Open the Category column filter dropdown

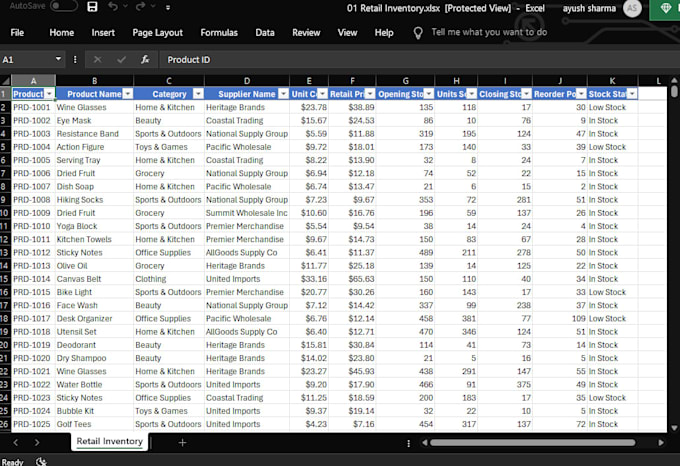(x=198, y=94)
